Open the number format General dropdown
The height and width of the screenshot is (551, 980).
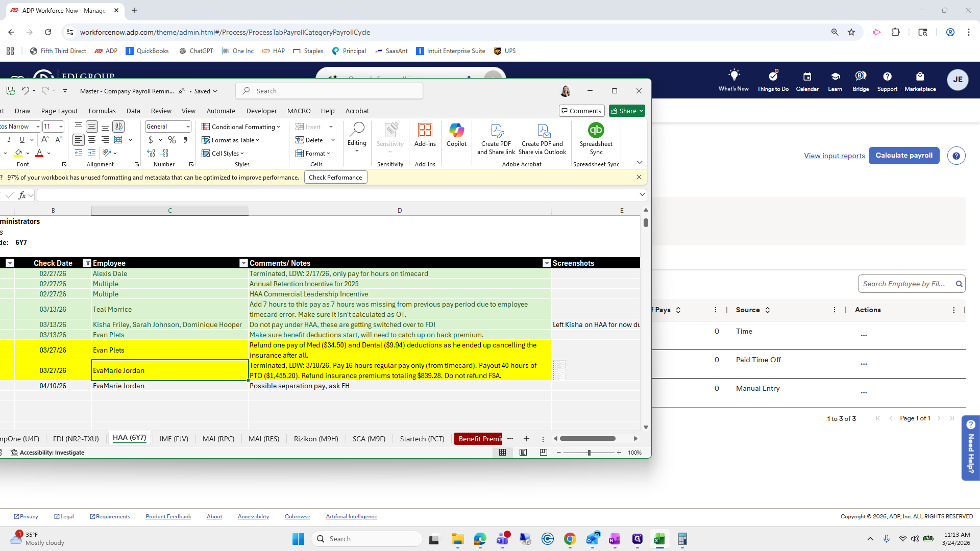[x=188, y=127]
